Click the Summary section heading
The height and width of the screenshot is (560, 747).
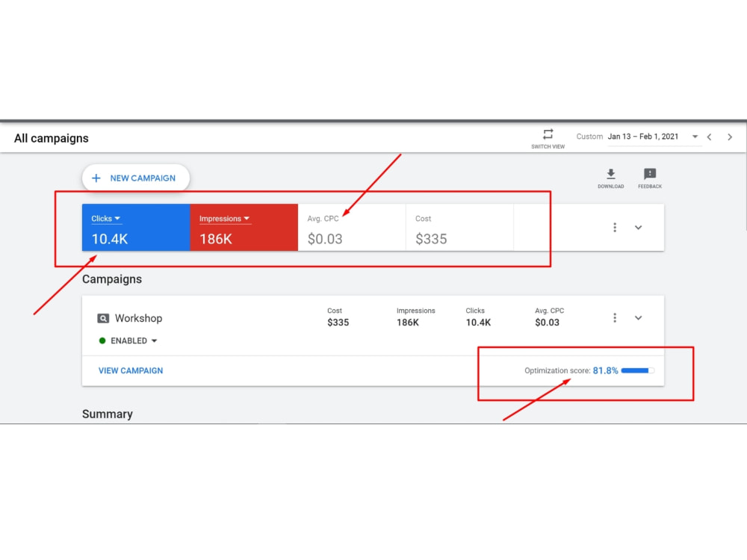(107, 414)
